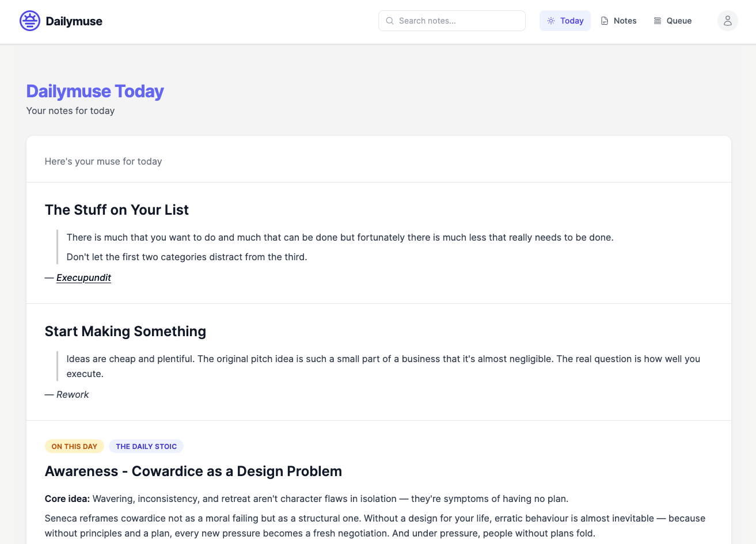The width and height of the screenshot is (756, 544).
Task: Click the "Dailymuse Today" page heading
Action: (x=95, y=92)
